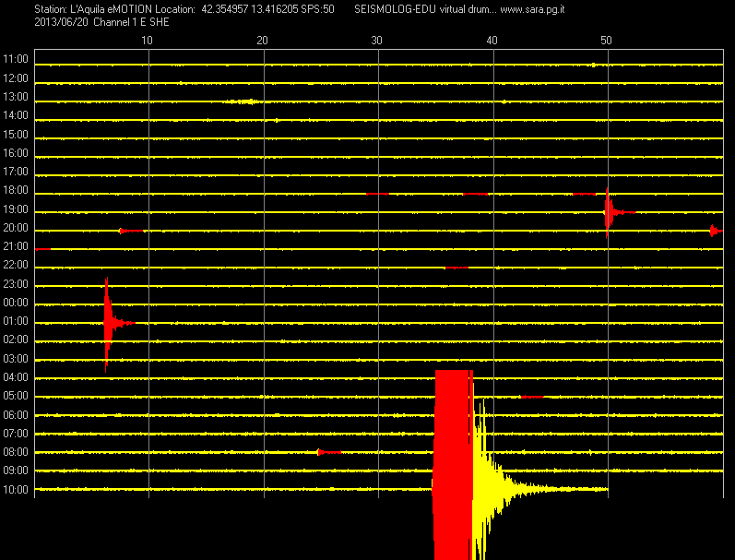The image size is (735, 560).
Task: Click the red marker near minute 38 on 18:00 trace
Action: tap(476, 194)
